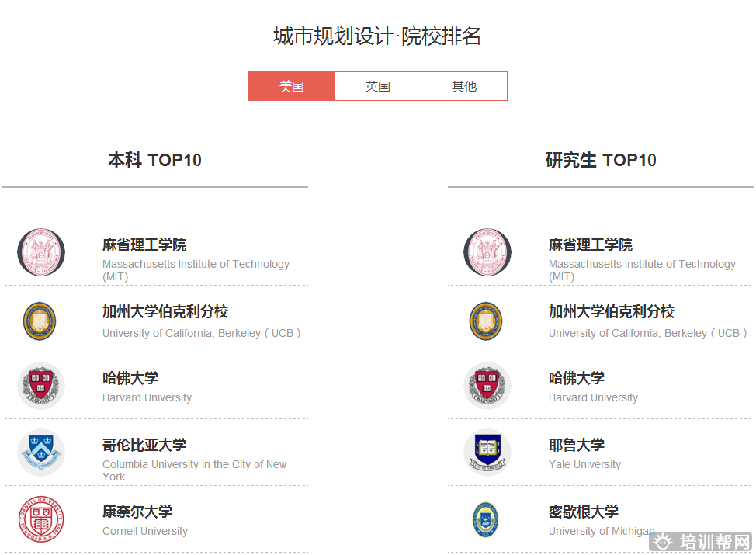Open 加州大学伯克利分校 in 本科 TOP10
The width and height of the screenshot is (756, 555).
[165, 311]
